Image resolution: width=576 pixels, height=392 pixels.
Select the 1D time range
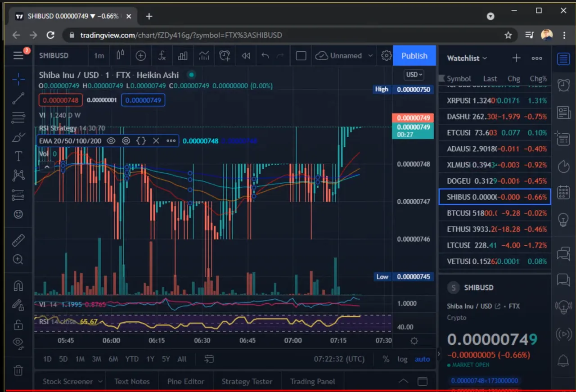tap(47, 359)
